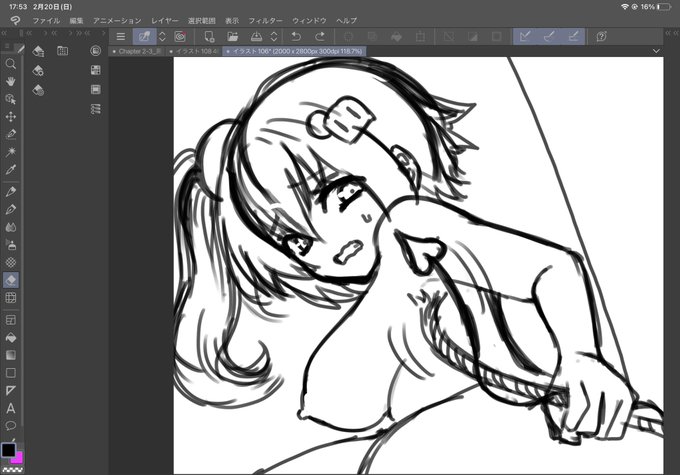Click the Clip Studio logo icon
The height and width of the screenshot is (475, 680).
(15, 20)
